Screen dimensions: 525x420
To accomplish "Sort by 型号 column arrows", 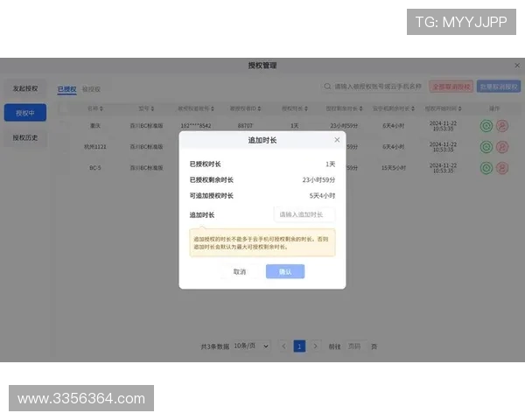I will 152,108.
